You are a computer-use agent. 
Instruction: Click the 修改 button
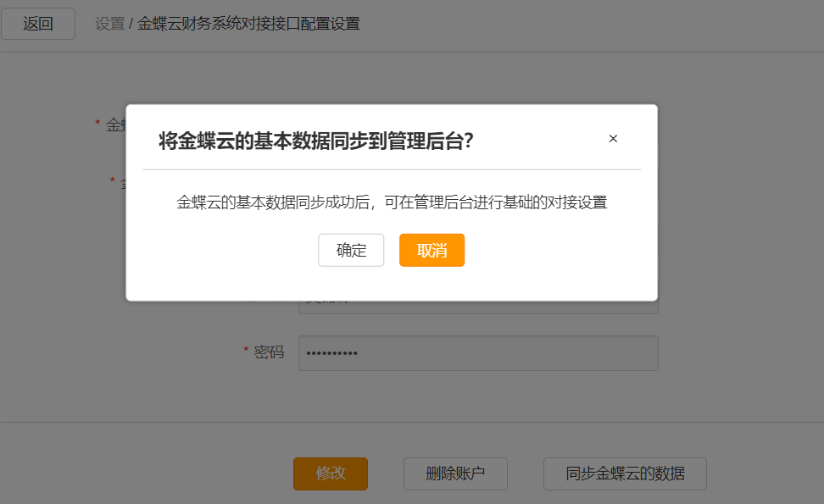click(x=331, y=474)
